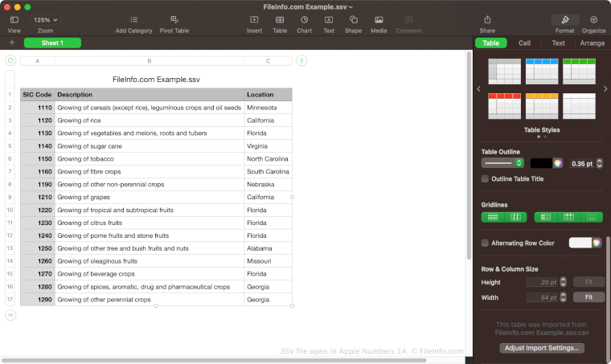This screenshot has width=611, height=364.
Task: Click the Add Category icon
Action: tap(133, 19)
